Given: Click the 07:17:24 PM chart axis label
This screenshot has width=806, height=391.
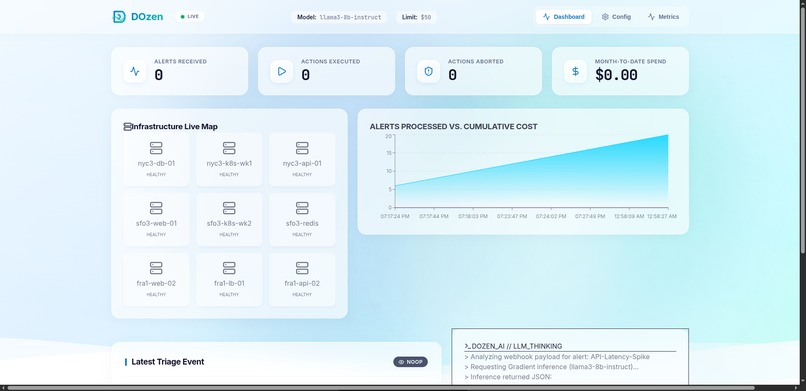Looking at the screenshot, I should (395, 216).
